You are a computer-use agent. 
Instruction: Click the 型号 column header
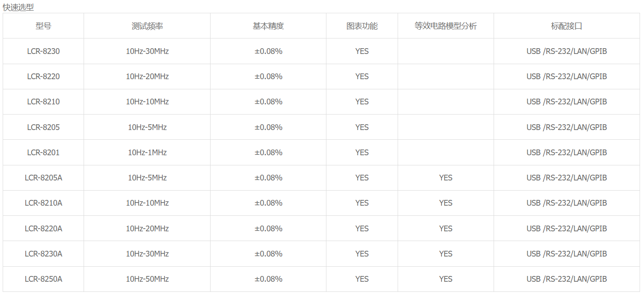click(x=43, y=26)
